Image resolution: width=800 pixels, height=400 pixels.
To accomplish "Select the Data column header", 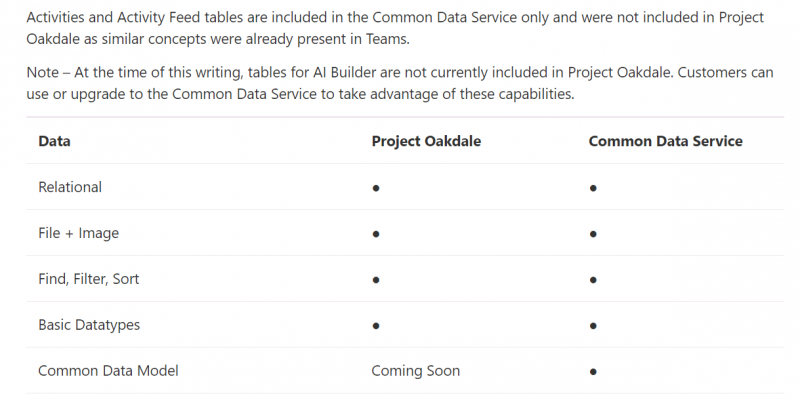I will 54,141.
